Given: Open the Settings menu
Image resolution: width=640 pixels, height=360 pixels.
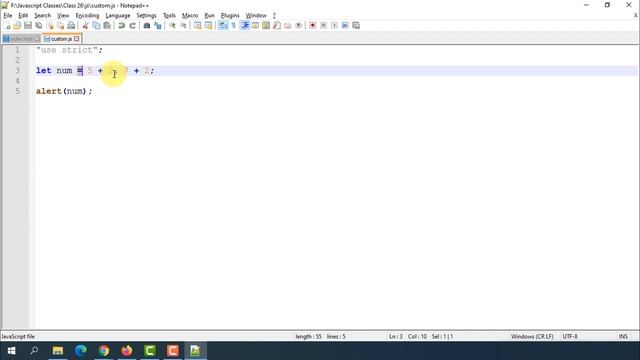Looking at the screenshot, I should click(146, 16).
